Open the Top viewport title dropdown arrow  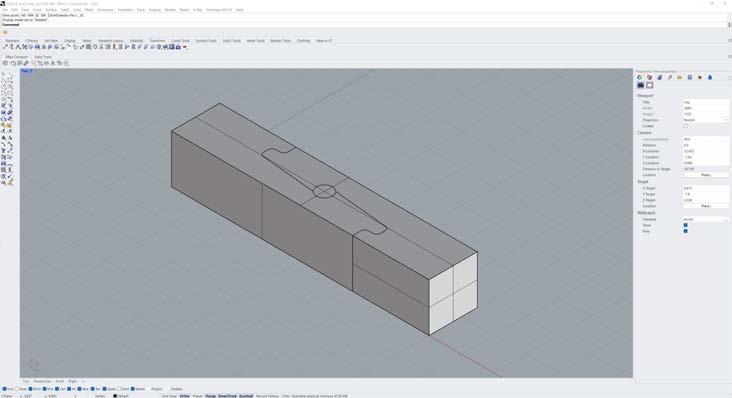click(31, 71)
